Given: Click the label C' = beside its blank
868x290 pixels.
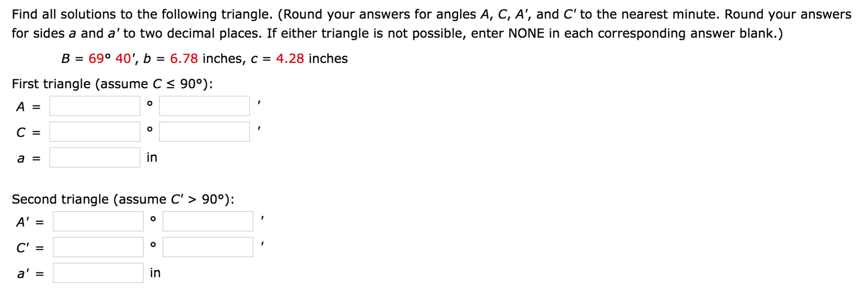Looking at the screenshot, I should (28, 247).
